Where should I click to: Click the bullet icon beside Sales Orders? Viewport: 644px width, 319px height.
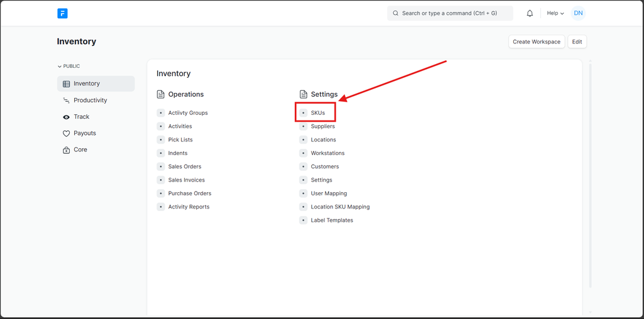160,166
